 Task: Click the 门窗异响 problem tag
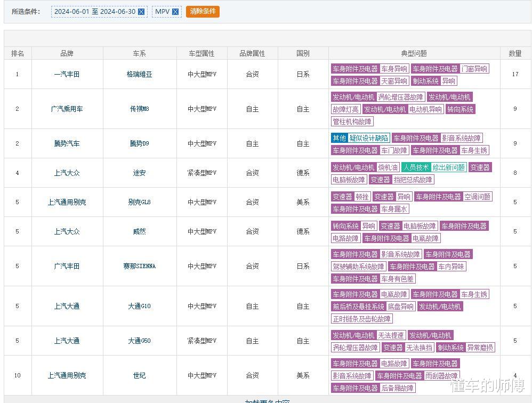coord(474,69)
